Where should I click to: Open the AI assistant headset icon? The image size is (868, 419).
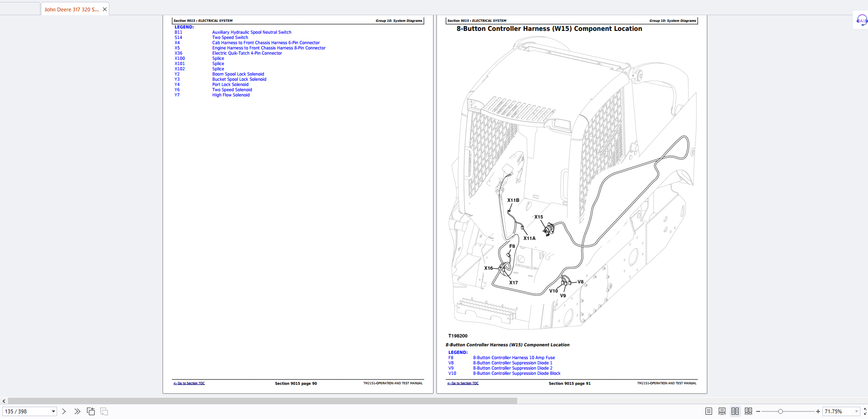(x=861, y=20)
